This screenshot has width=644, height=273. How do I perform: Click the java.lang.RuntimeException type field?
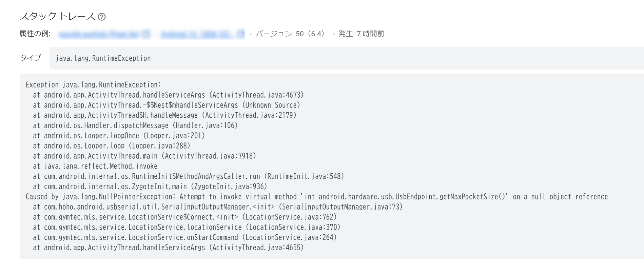[347, 58]
